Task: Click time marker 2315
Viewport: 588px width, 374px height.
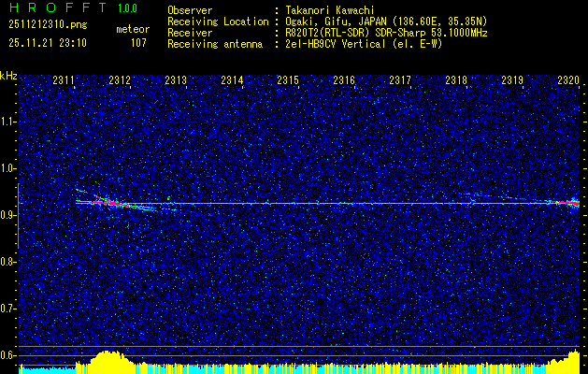Action: (288, 79)
